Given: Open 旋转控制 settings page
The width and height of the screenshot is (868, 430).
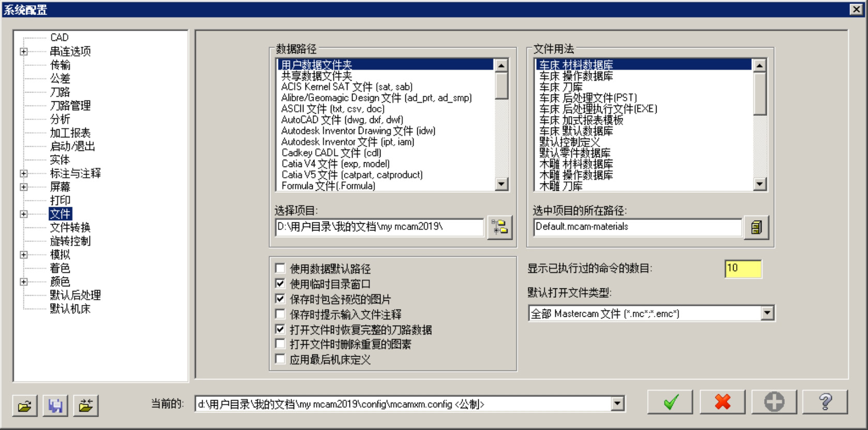Looking at the screenshot, I should point(70,241).
